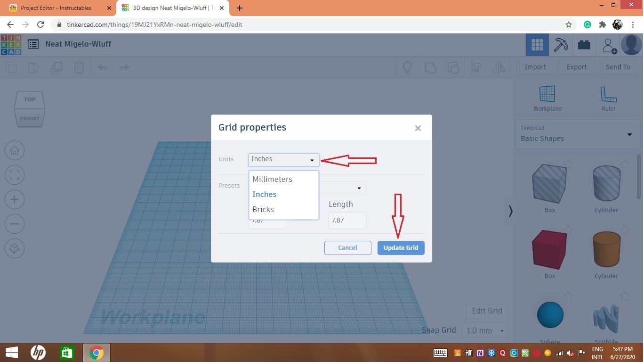Click the Undo arrow in the toolbar
This screenshot has width=644, height=362.
coord(102,67)
